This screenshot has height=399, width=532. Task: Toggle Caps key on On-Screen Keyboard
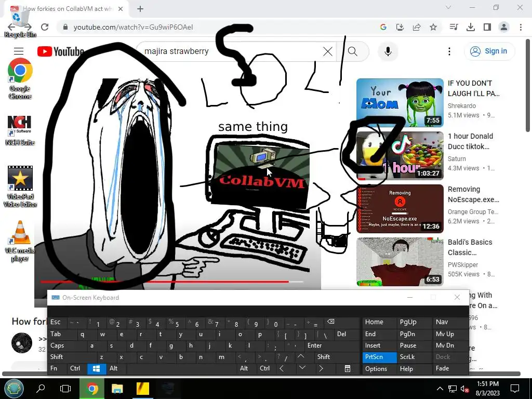coord(66,345)
